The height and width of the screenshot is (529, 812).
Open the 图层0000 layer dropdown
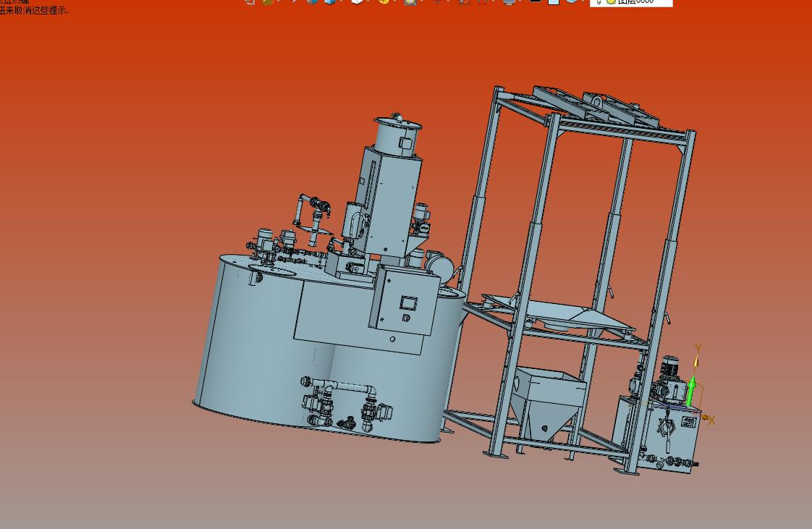click(631, 2)
